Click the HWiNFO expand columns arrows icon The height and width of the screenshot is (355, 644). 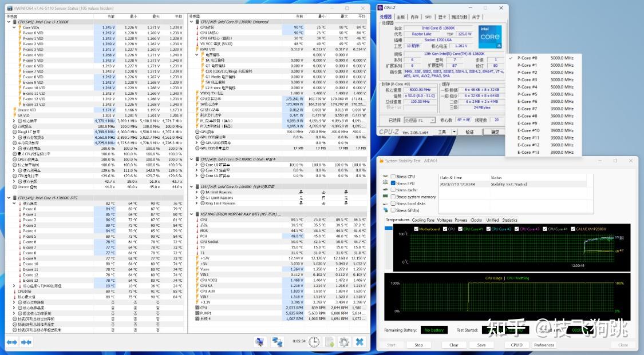[x=11, y=342]
